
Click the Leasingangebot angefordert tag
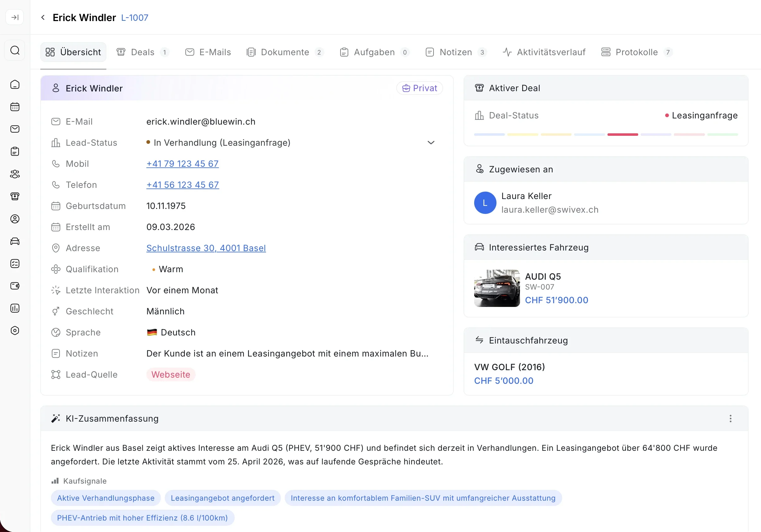(x=222, y=498)
